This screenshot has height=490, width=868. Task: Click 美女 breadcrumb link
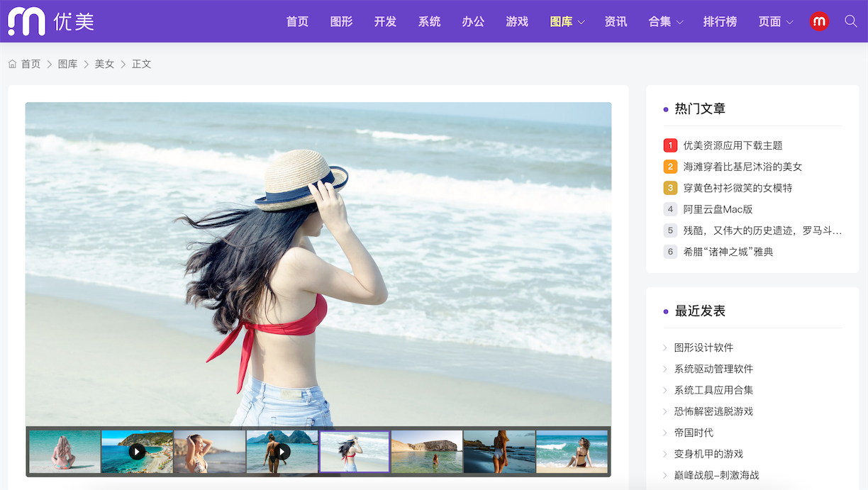click(104, 64)
